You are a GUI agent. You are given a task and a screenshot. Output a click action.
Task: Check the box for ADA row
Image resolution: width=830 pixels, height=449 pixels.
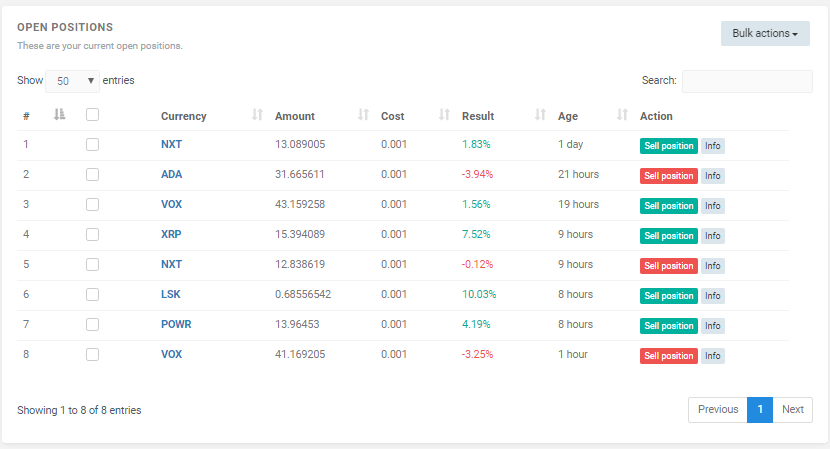point(92,174)
